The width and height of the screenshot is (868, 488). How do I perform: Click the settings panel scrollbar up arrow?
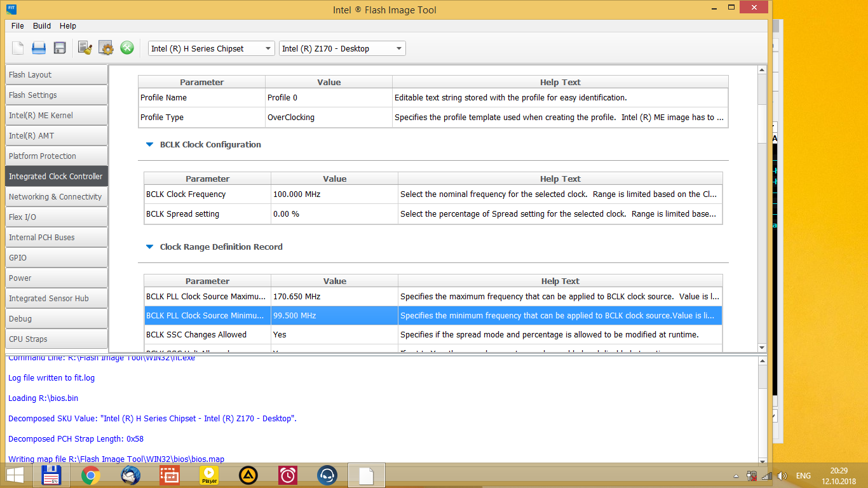click(x=763, y=70)
